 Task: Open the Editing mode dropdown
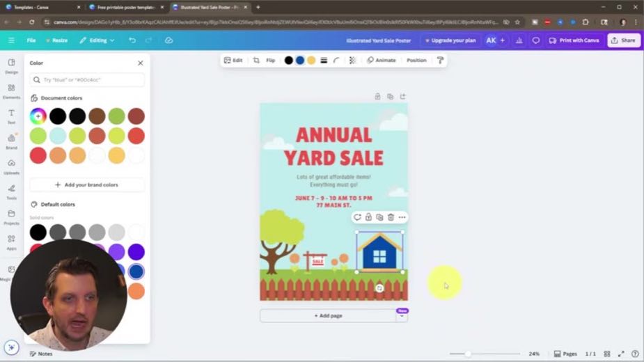tap(97, 40)
